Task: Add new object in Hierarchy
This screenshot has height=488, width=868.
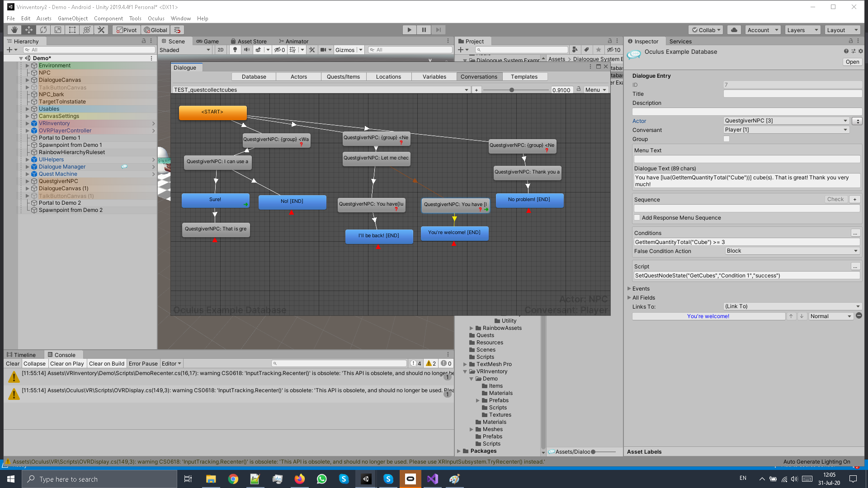Action: click(12, 50)
